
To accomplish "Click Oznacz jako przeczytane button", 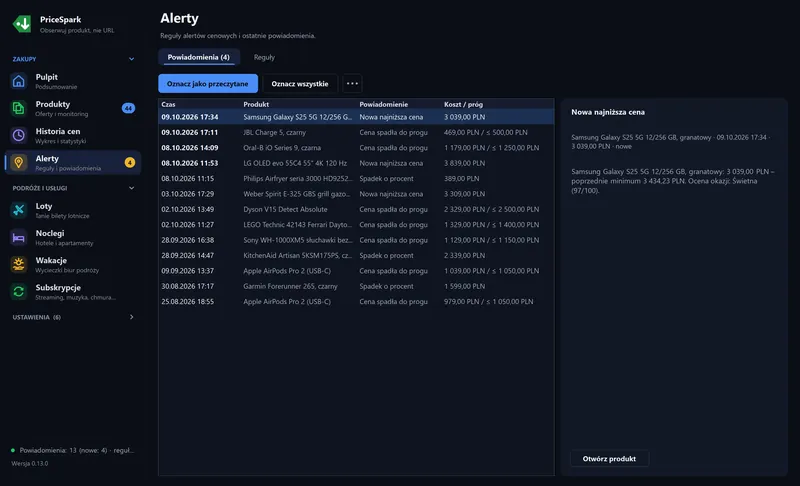I will coord(208,84).
